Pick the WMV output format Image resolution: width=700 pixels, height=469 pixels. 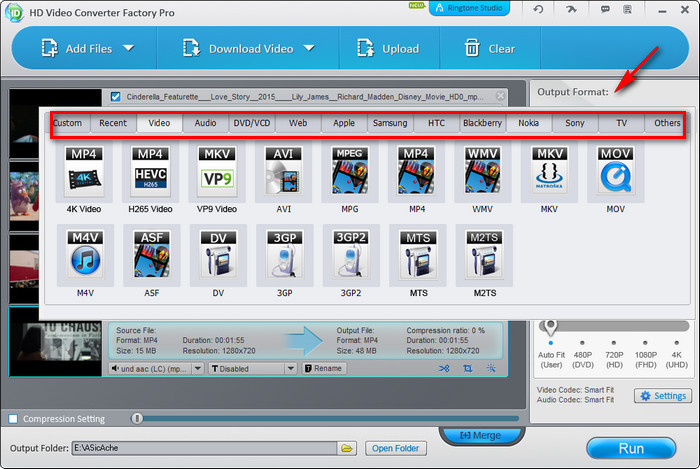(483, 172)
